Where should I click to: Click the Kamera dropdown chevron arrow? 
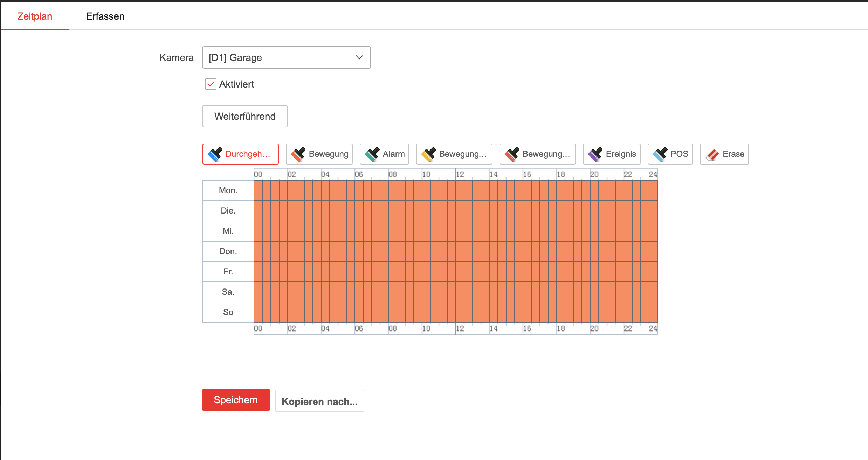pos(359,57)
